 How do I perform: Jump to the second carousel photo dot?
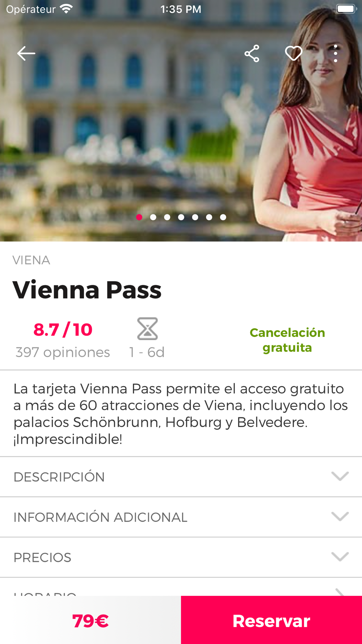point(153,217)
